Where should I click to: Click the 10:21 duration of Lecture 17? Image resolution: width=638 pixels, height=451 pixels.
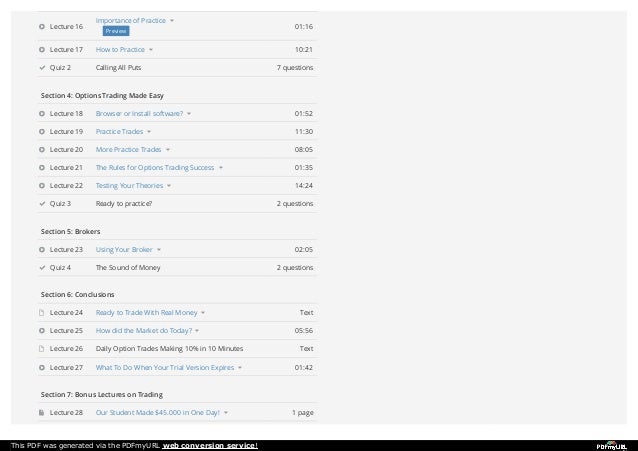click(304, 50)
